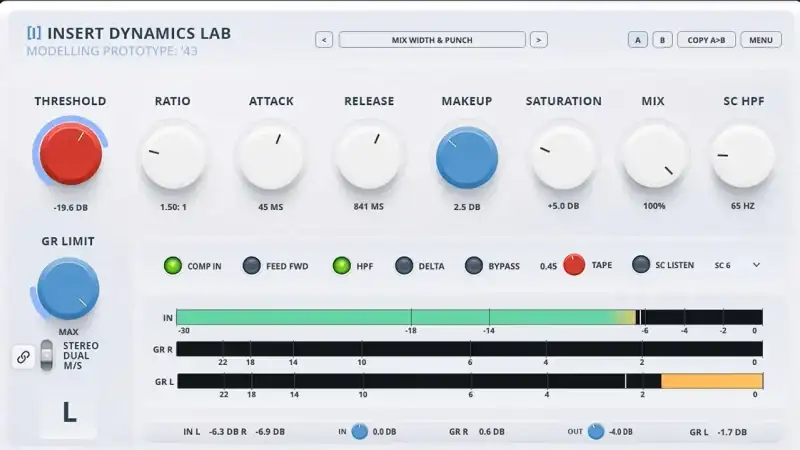Click the 0.45 tape amount value
The width and height of the screenshot is (800, 450).
coord(548,266)
